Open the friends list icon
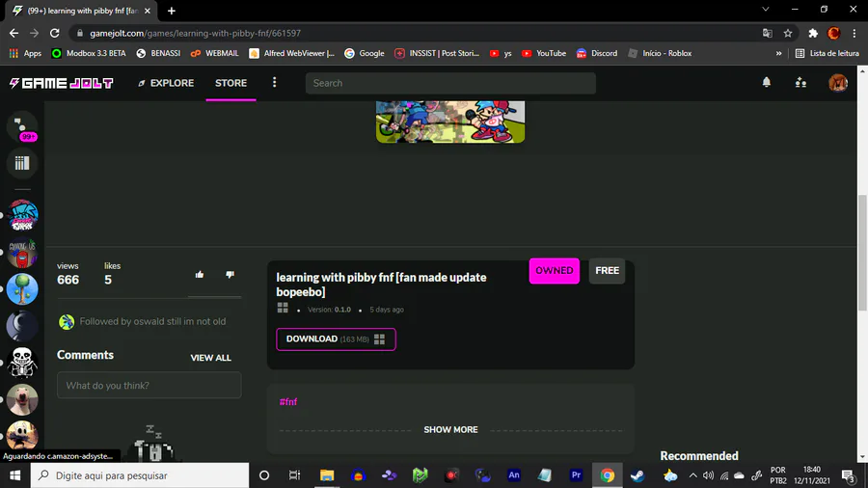The height and width of the screenshot is (488, 868). [x=800, y=82]
